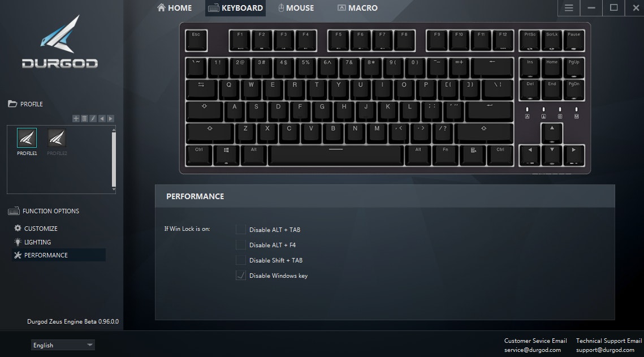
Task: Select the PROFILE2 thumbnail
Action: (x=57, y=142)
